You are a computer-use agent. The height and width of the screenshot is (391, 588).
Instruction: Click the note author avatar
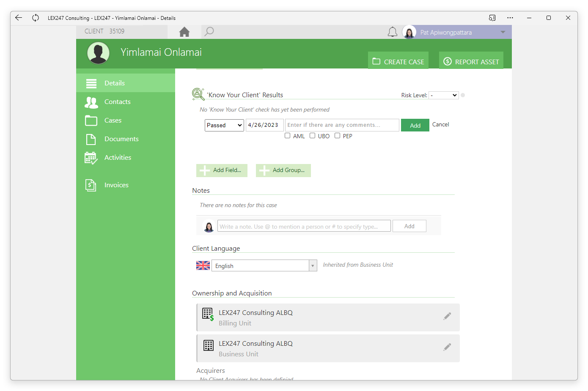(209, 227)
